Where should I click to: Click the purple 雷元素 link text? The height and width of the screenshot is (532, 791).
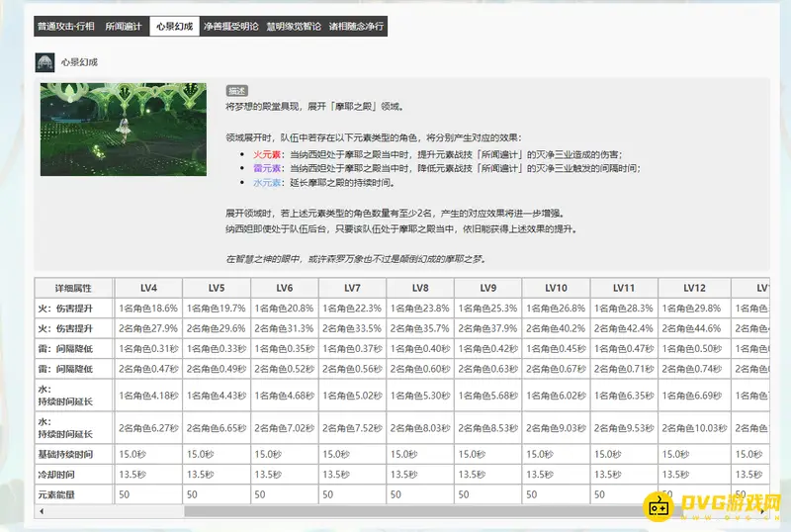point(268,168)
